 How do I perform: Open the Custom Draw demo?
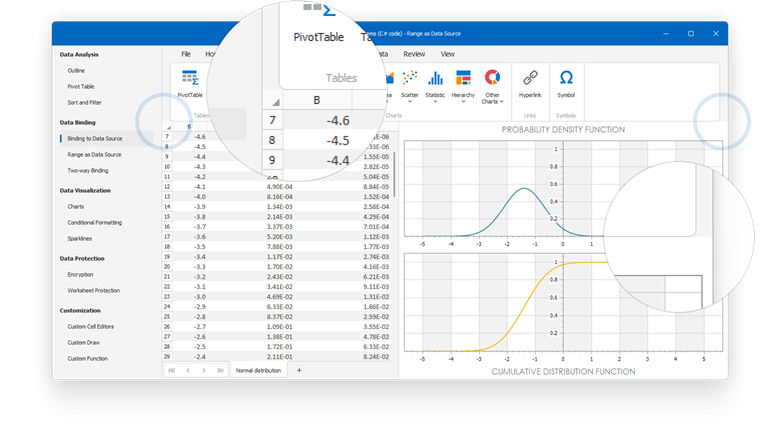(x=84, y=342)
